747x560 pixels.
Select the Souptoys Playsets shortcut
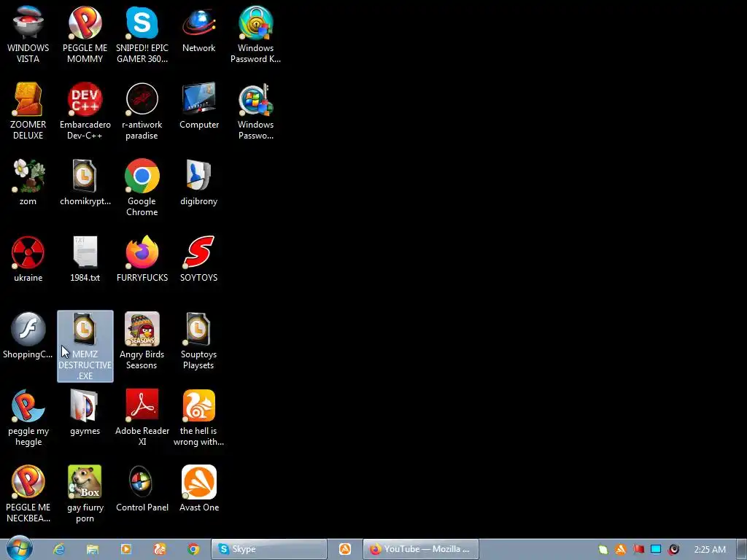198,341
